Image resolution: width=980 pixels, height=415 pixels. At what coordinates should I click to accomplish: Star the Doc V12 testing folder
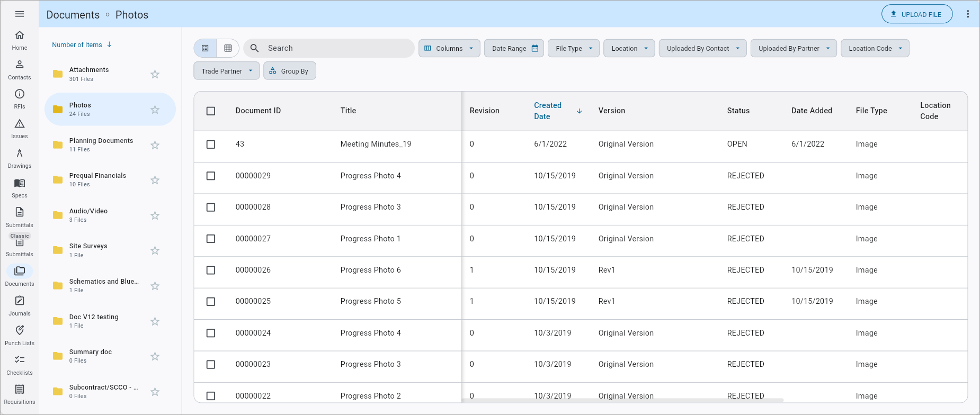155,321
